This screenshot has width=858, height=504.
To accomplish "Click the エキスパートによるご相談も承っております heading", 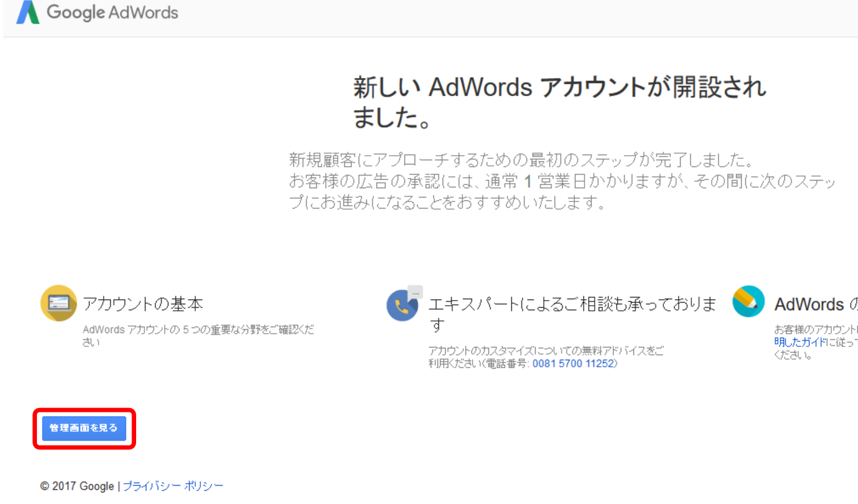I will tap(572, 315).
